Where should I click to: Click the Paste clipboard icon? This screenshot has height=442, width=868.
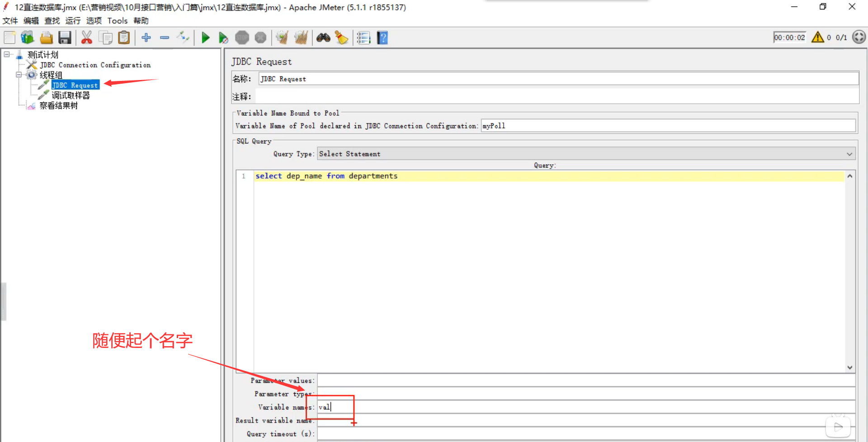124,38
